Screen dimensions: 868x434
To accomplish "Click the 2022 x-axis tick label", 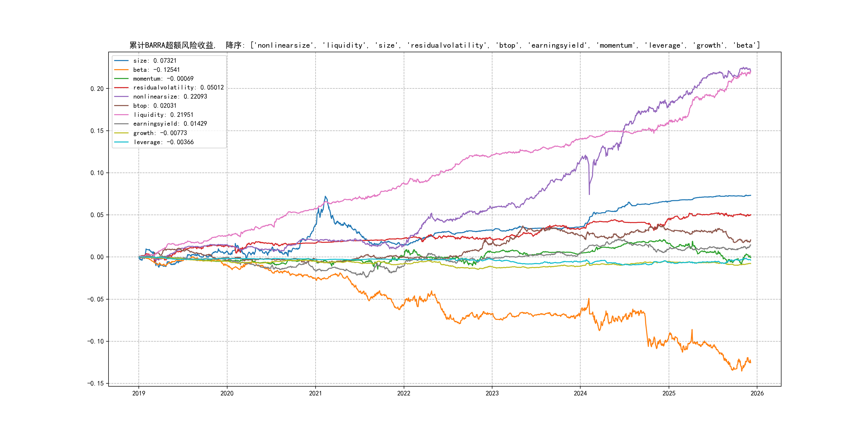I will (x=404, y=393).
